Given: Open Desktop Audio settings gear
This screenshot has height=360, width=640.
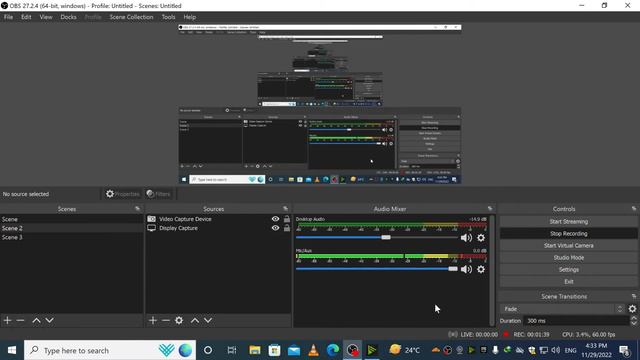Looking at the screenshot, I should [x=481, y=238].
